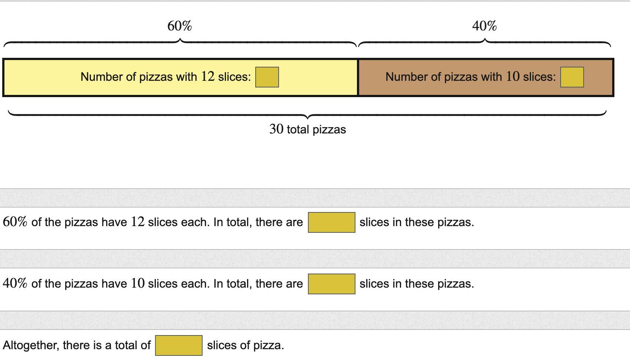Click the 'slices of pizza.' text

pyautogui.click(x=245, y=345)
